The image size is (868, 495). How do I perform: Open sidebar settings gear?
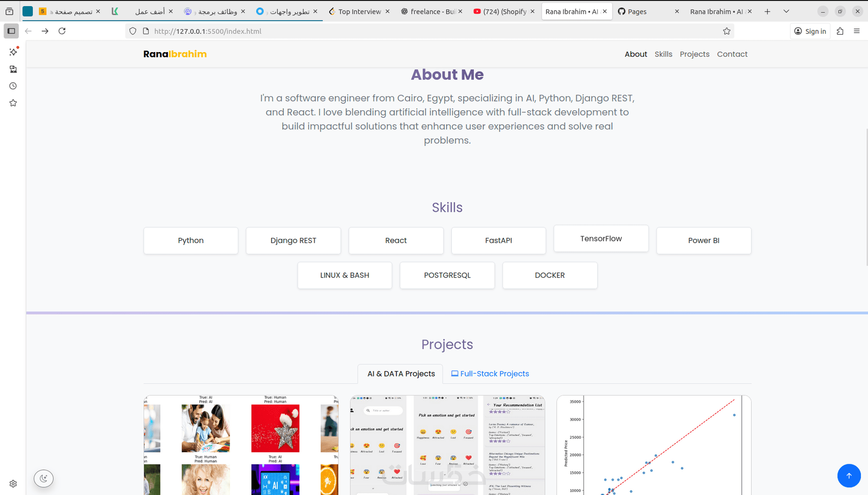(13, 484)
